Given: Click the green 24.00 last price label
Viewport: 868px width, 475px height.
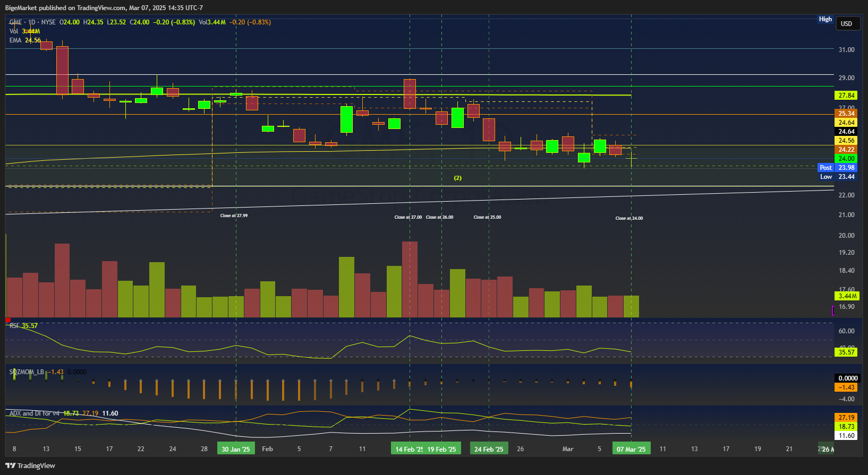Looking at the screenshot, I should pos(846,159).
